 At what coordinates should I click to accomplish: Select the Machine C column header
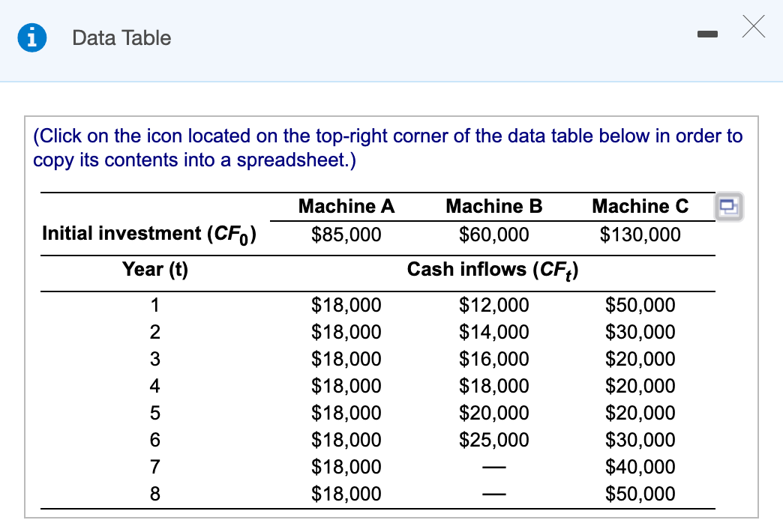[640, 207]
